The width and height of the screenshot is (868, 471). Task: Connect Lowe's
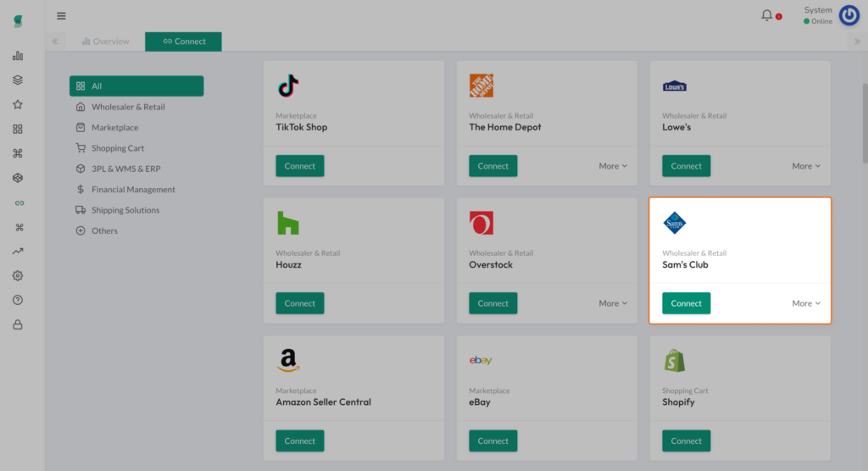pos(686,166)
